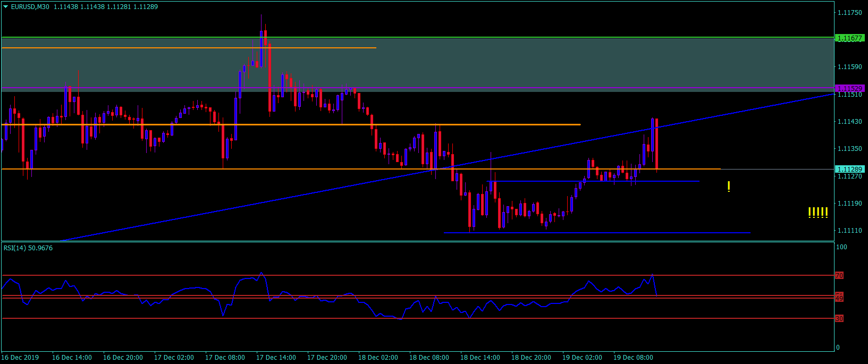Click the 18 Dec 14:00 time label
The image size is (868, 364).
point(480,358)
